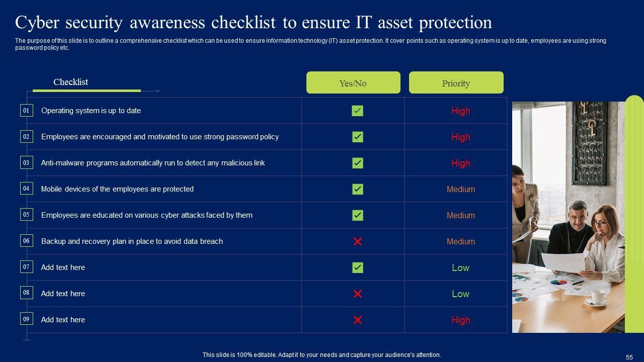644x362 pixels.
Task: Click the slide title text
Action: pos(254,23)
